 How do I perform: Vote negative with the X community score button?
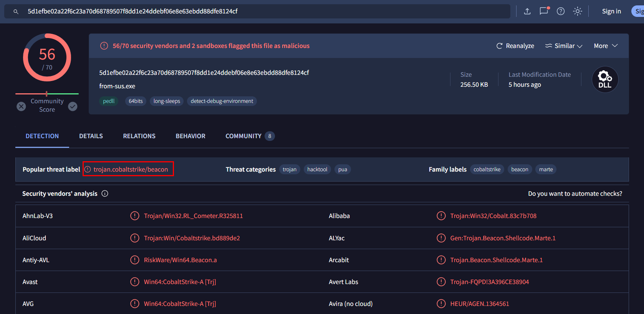click(x=22, y=106)
